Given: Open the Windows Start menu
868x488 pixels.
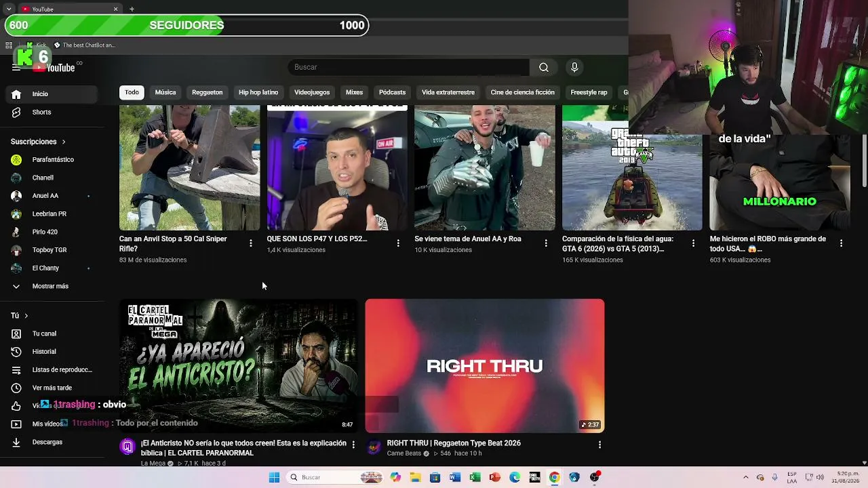Looking at the screenshot, I should 274,477.
